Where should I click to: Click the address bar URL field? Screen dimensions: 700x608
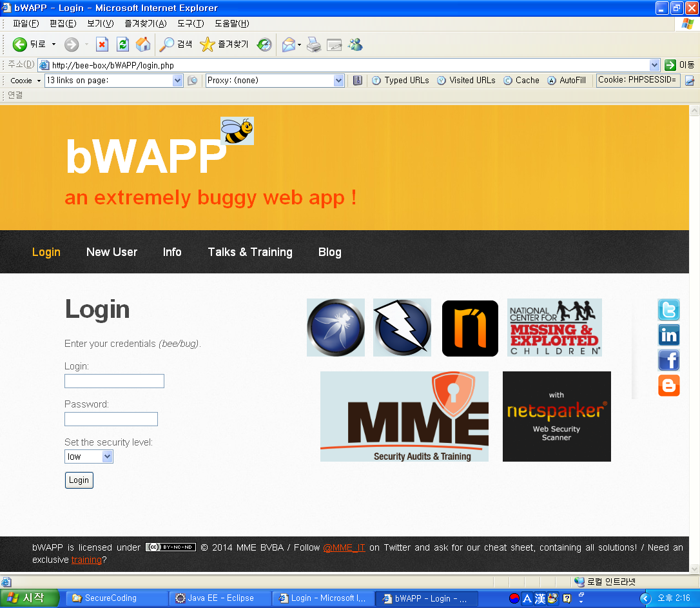point(344,65)
